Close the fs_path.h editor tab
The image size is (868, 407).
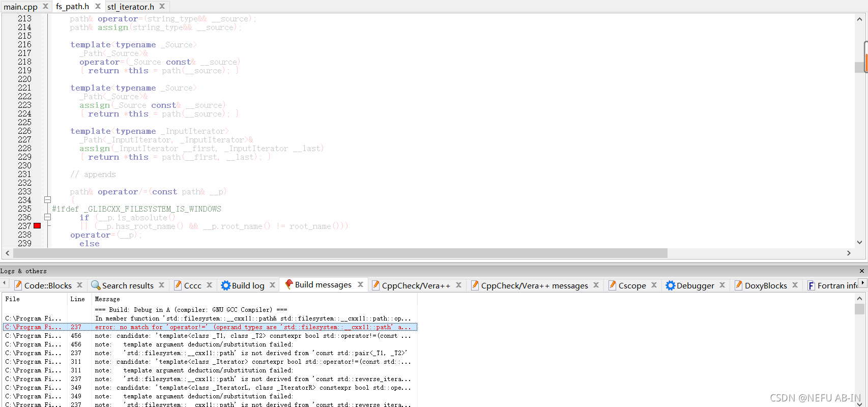click(98, 6)
